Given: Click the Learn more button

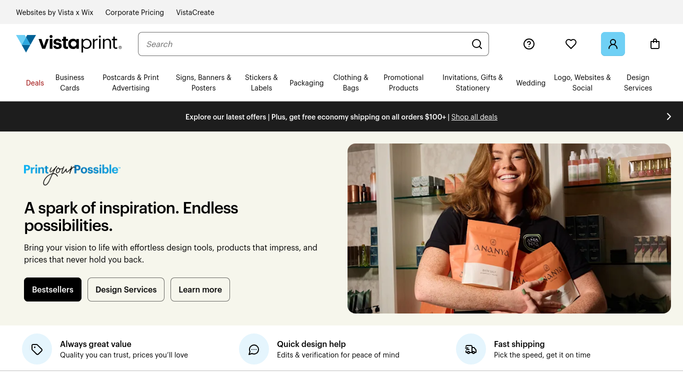Looking at the screenshot, I should click(200, 290).
